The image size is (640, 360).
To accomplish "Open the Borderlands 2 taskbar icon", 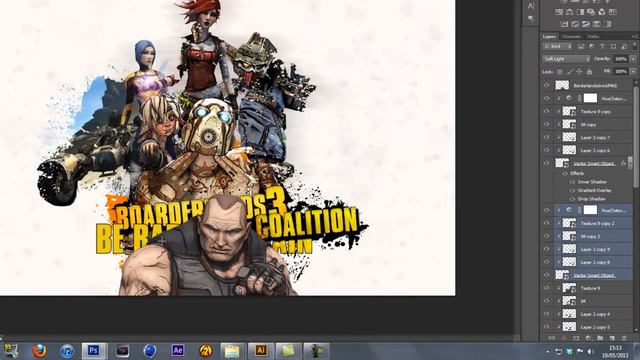I will (x=205, y=351).
